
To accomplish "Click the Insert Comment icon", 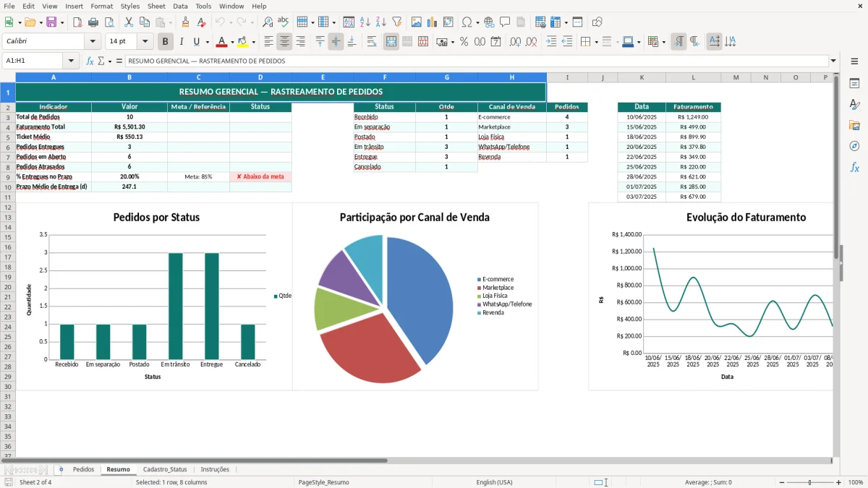I will 505,22.
